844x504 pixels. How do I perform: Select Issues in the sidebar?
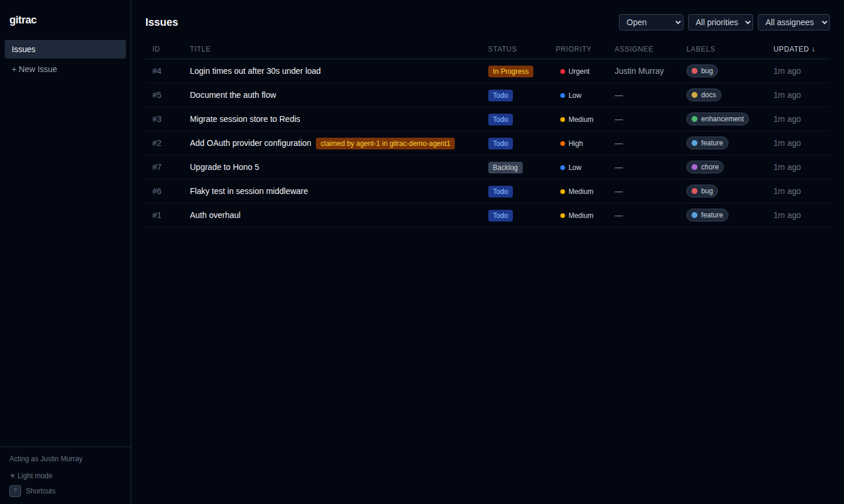[65, 49]
